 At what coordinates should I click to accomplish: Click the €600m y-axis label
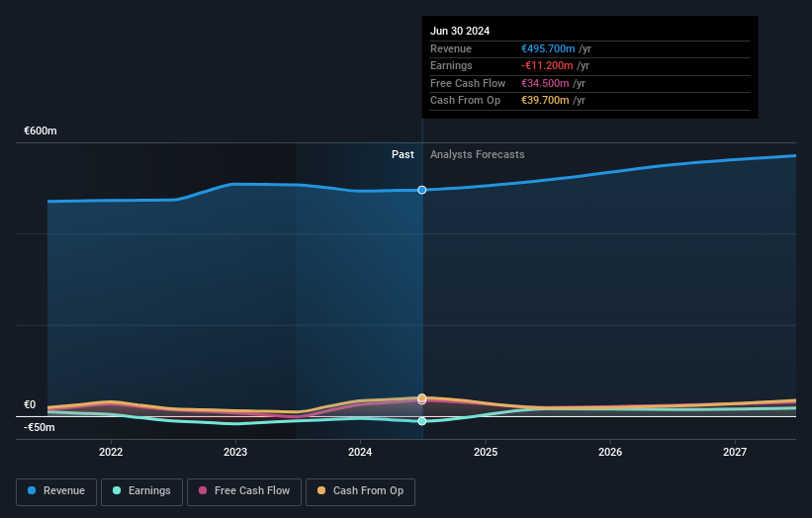point(41,130)
